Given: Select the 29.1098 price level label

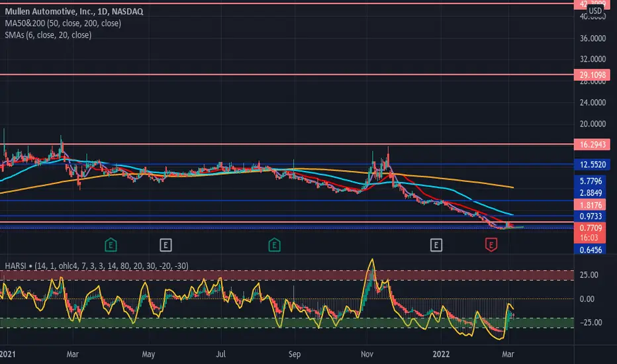Looking at the screenshot, I should click(593, 75).
